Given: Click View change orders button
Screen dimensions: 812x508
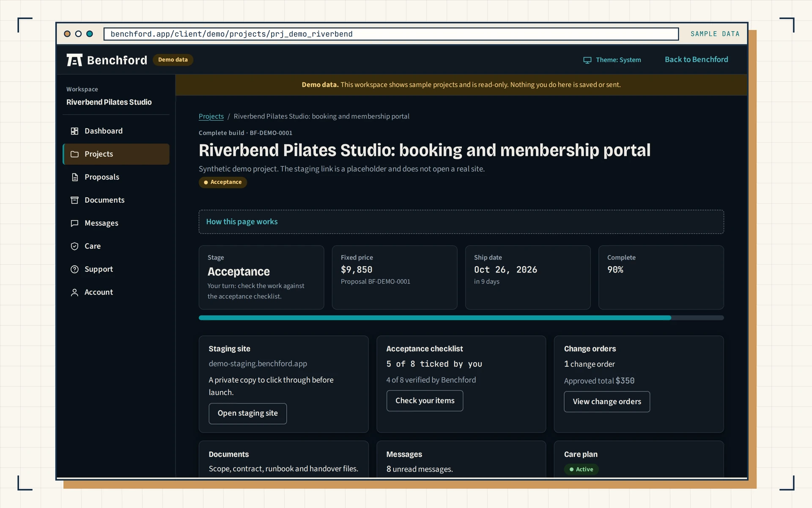Looking at the screenshot, I should coord(606,402).
